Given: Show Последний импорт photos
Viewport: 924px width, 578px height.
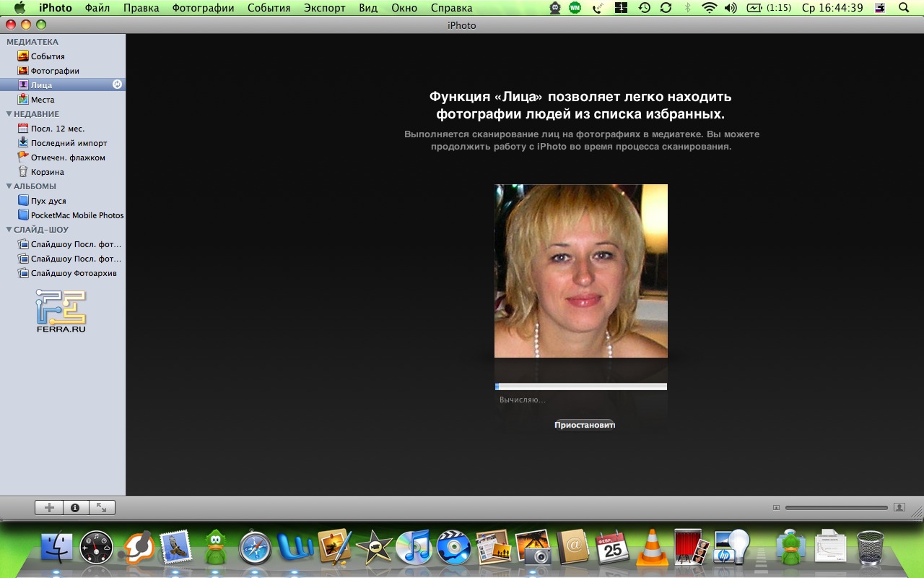Looking at the screenshot, I should (x=69, y=143).
